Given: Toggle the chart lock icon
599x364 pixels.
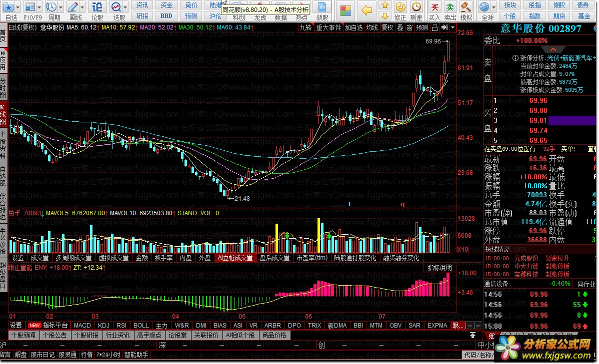Looking at the screenshot, I should 434,27.
